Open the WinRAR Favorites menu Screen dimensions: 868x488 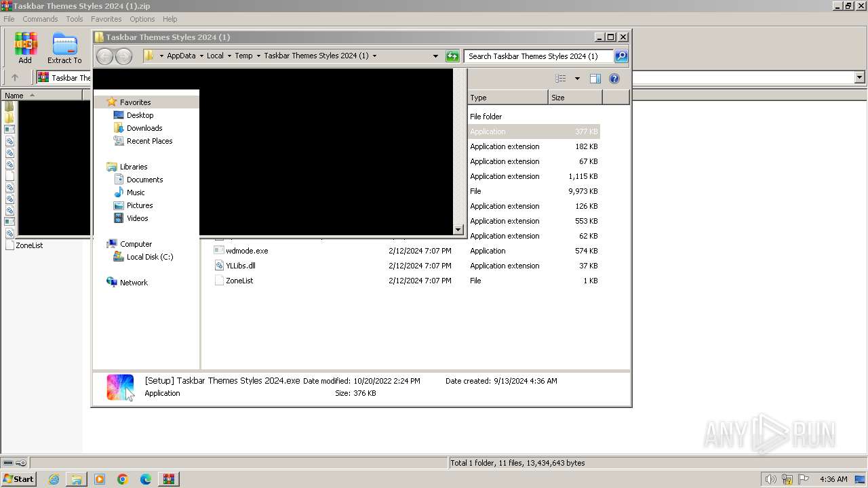point(106,19)
